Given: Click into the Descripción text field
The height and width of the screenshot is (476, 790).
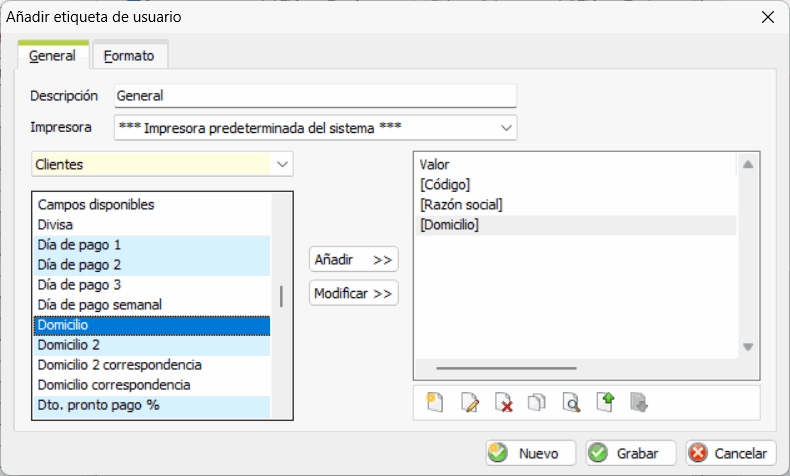Looking at the screenshot, I should click(315, 96).
